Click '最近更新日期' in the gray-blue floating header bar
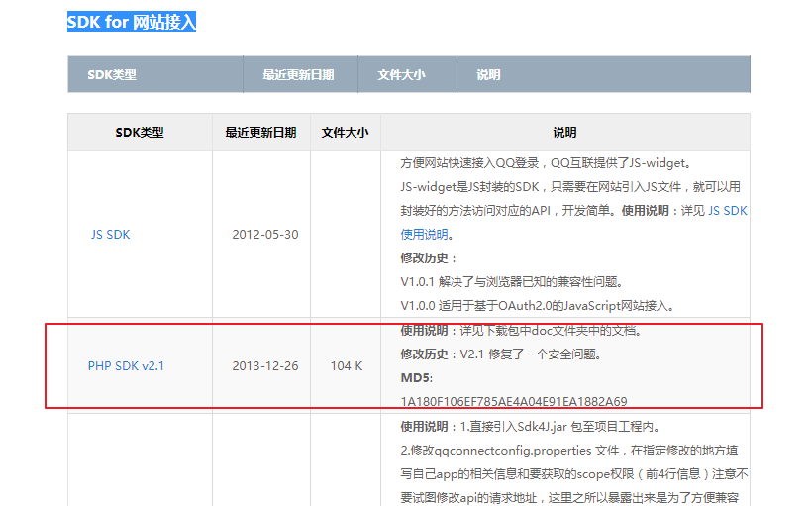 click(x=297, y=75)
